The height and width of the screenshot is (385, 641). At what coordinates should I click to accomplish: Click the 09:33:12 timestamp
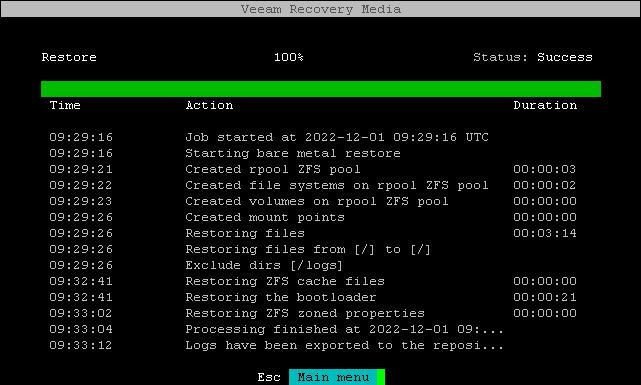coord(81,345)
